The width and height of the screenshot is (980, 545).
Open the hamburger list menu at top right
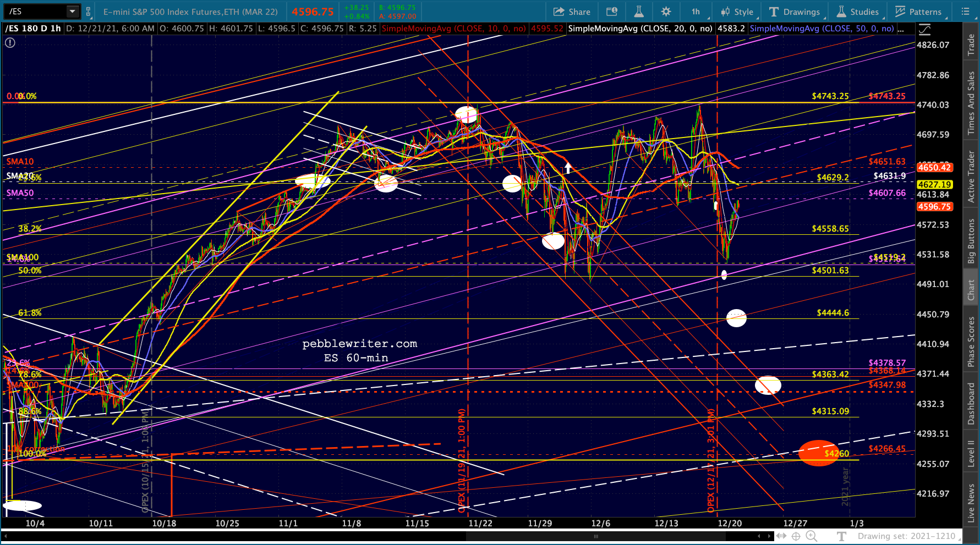pyautogui.click(x=965, y=12)
